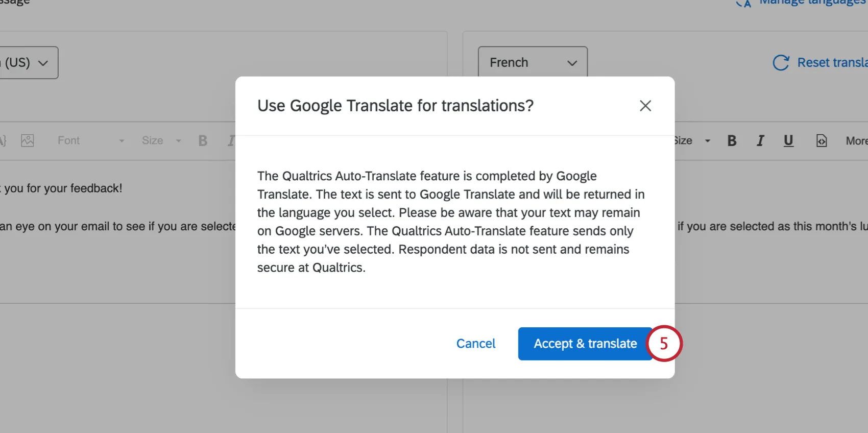Open the Font dropdown in left editor
Viewport: 868px width, 433px height.
tap(90, 140)
